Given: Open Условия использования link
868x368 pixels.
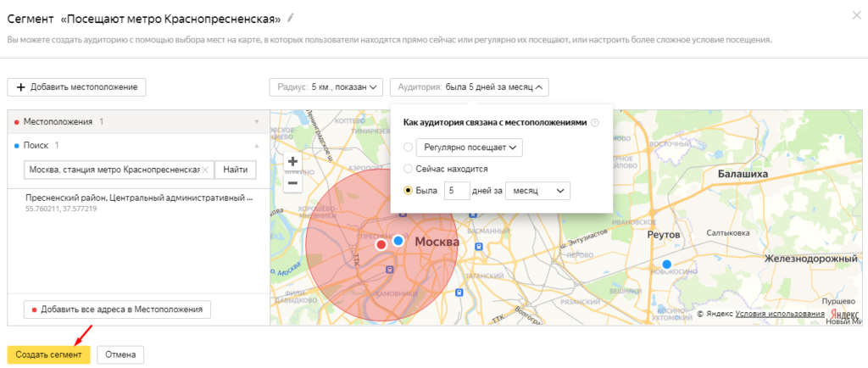Looking at the screenshot, I should click(x=780, y=314).
